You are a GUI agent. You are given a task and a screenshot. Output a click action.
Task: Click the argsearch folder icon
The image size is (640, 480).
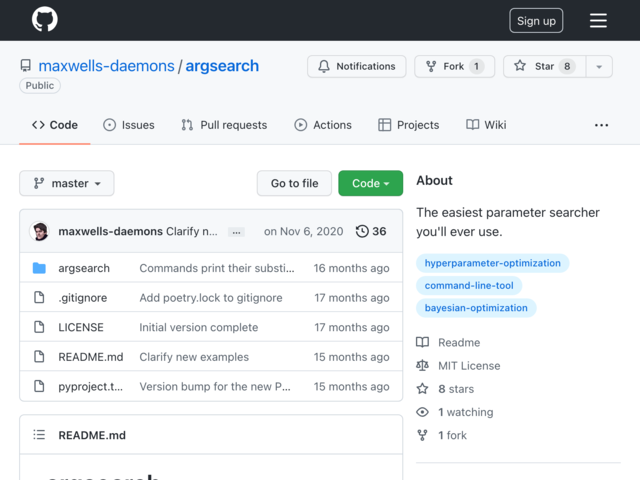coord(39,268)
